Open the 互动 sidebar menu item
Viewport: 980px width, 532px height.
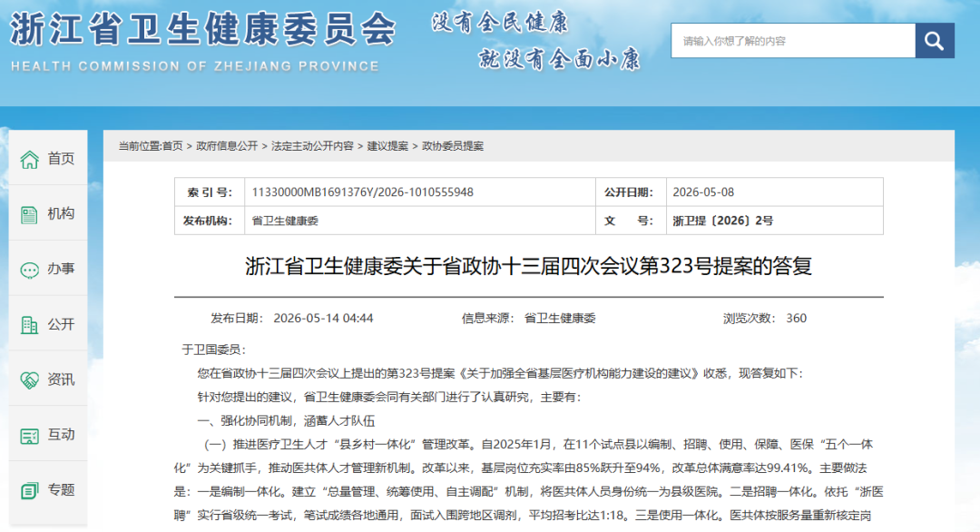(x=48, y=435)
